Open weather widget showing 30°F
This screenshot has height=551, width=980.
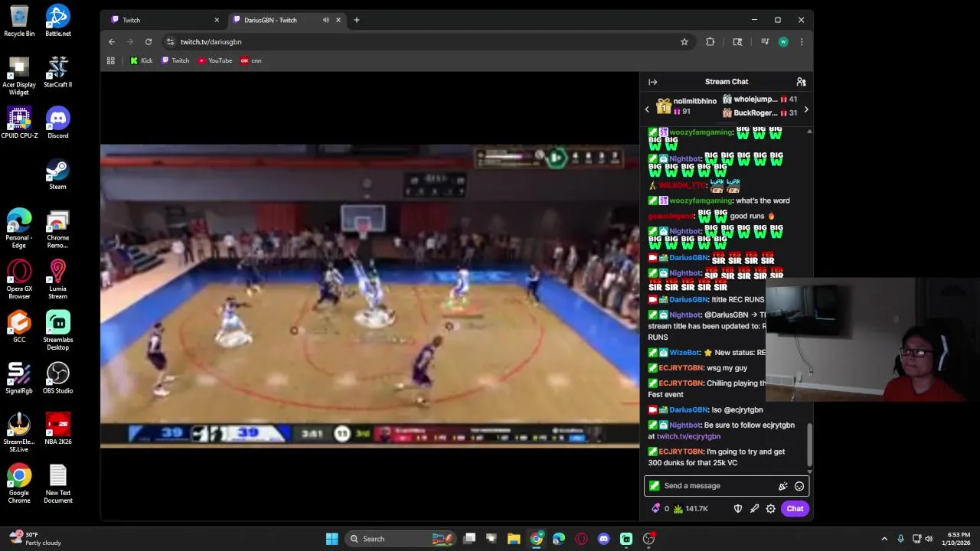[34, 539]
